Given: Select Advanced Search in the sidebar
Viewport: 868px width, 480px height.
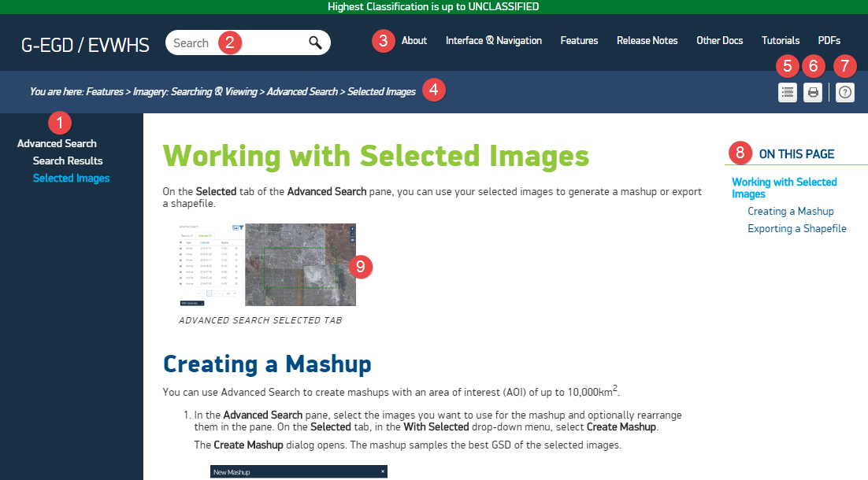Looking at the screenshot, I should click(x=57, y=143).
